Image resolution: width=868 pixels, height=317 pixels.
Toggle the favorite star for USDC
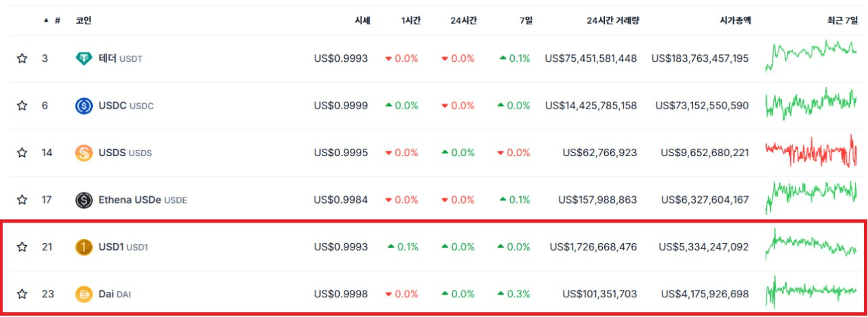coord(22,106)
